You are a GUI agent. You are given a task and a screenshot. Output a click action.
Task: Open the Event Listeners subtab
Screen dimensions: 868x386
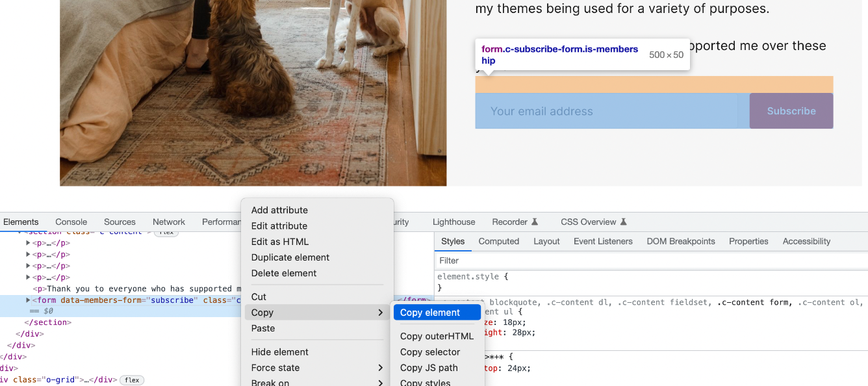tap(603, 241)
